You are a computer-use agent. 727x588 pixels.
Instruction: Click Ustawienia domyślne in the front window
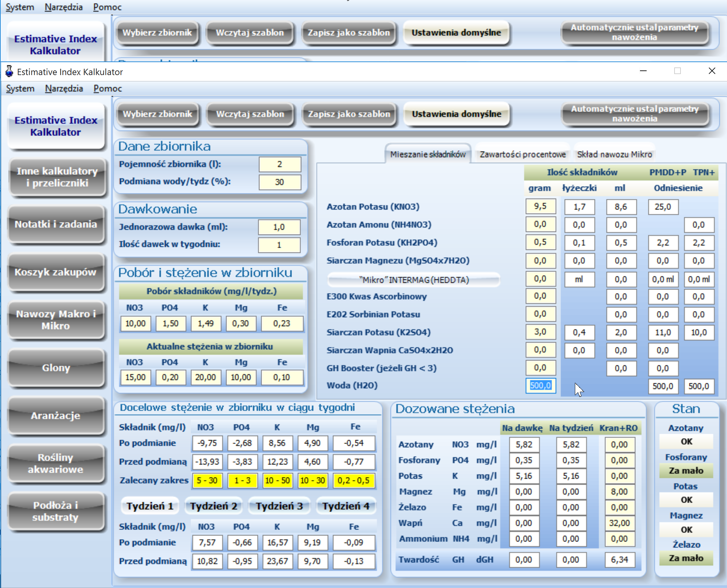click(x=456, y=114)
